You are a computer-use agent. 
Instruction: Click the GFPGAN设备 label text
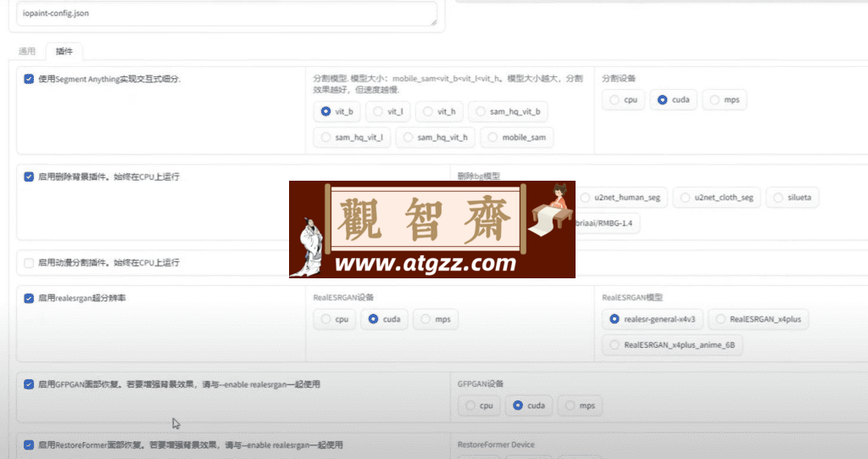click(x=481, y=383)
